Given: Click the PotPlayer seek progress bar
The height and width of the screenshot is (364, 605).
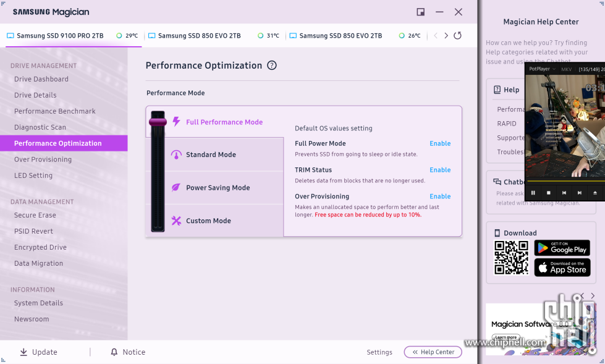Looking at the screenshot, I should click(x=565, y=180).
